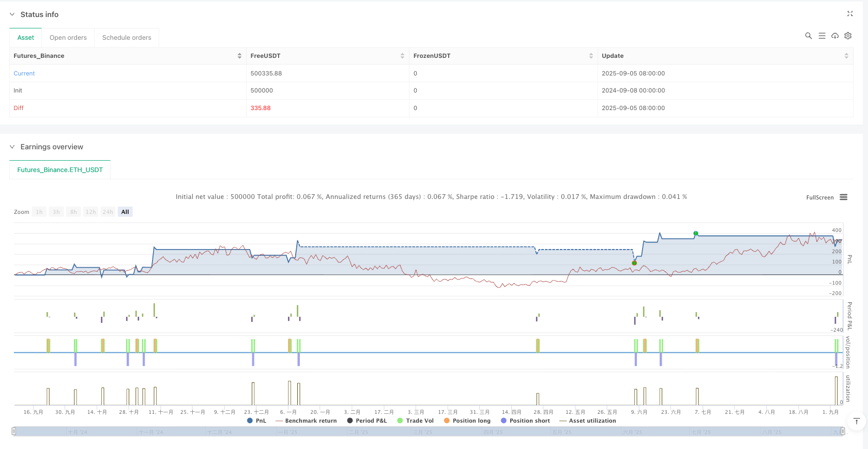868x449 pixels.
Task: Hide the Benchmark return series in legend
Action: tap(307, 421)
